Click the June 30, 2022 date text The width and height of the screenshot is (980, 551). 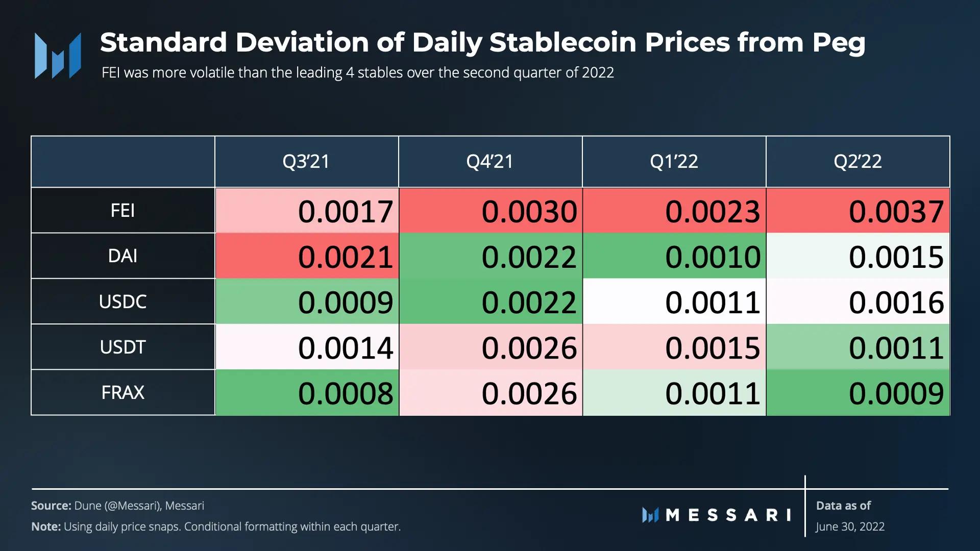pos(850,527)
